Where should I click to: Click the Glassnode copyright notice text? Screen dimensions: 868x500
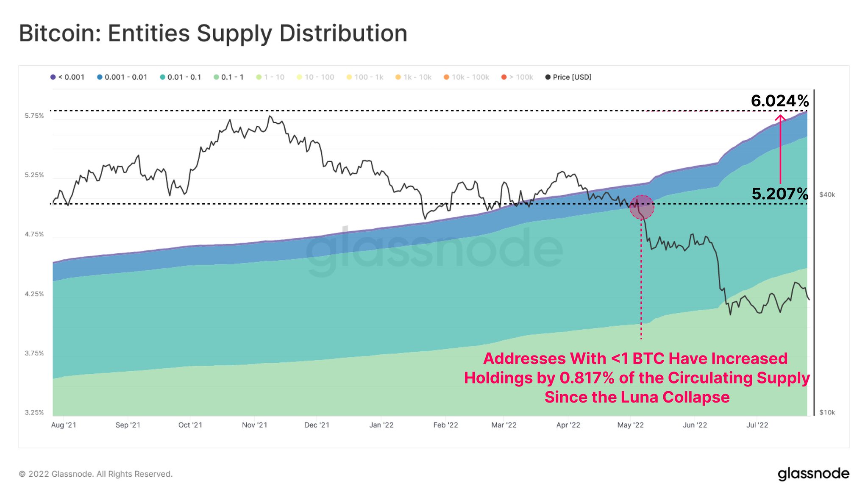point(96,474)
